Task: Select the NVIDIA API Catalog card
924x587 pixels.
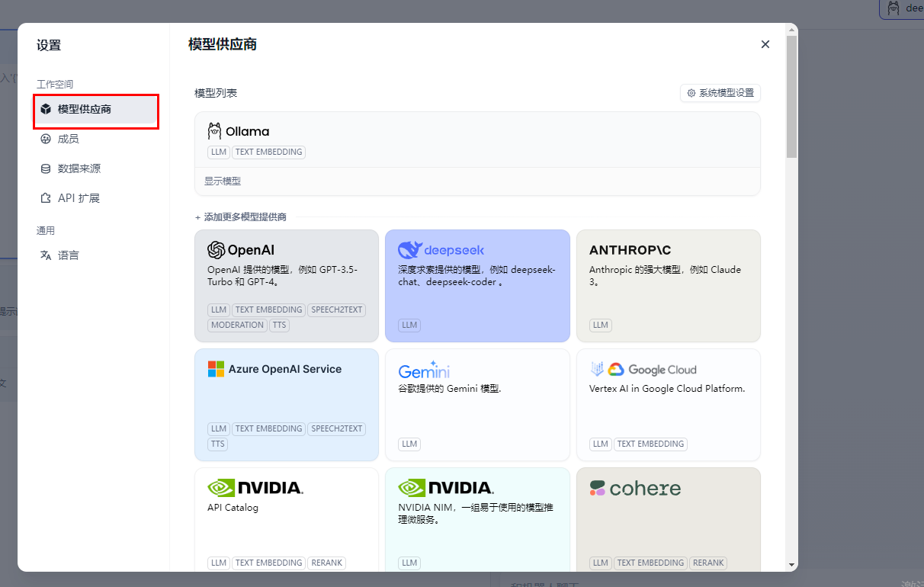Action: pyautogui.click(x=287, y=519)
